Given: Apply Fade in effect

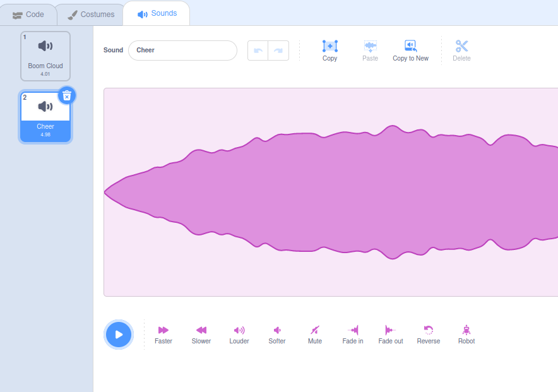Looking at the screenshot, I should 352,333.
